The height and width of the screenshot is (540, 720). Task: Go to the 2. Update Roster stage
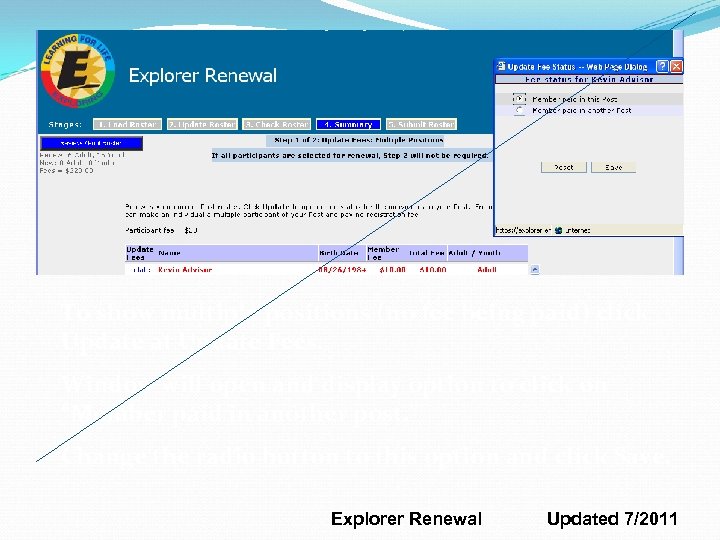tap(202, 124)
